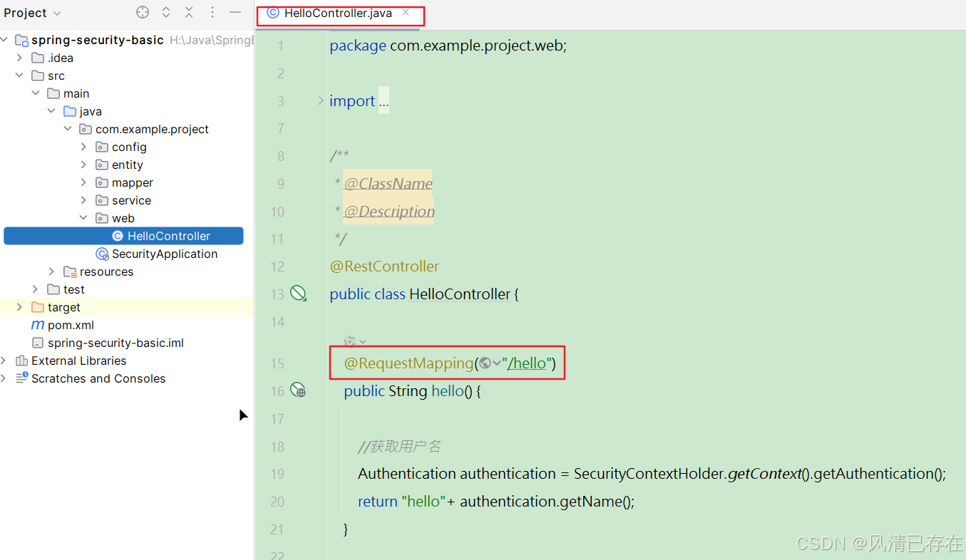
Task: Hide the Project tool window
Action: tap(235, 12)
